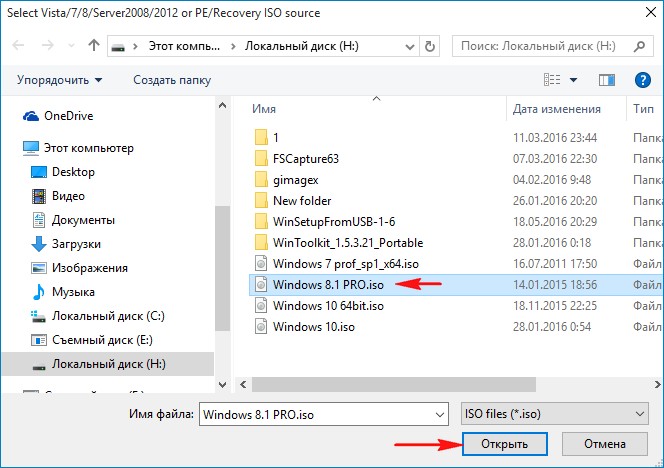Select 'Локальный диск (H:)' in navigation pane

tap(108, 364)
